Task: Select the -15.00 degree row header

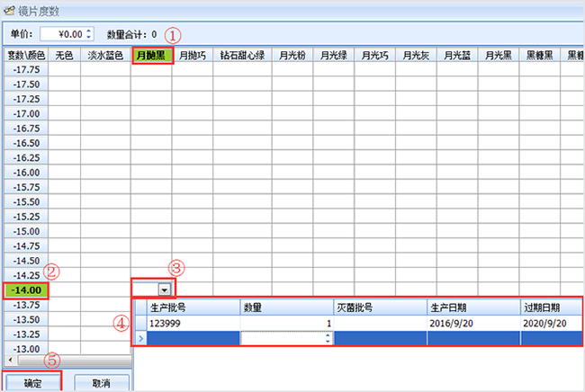Action: point(26,231)
